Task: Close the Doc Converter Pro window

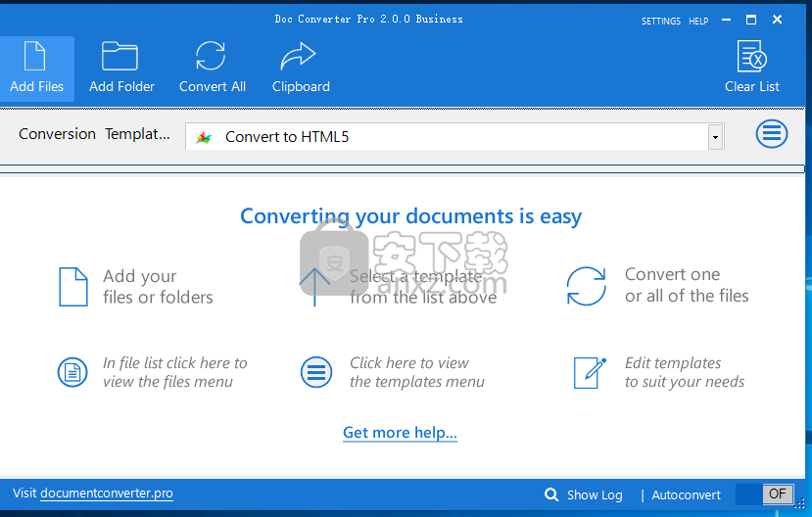Action: [777, 20]
